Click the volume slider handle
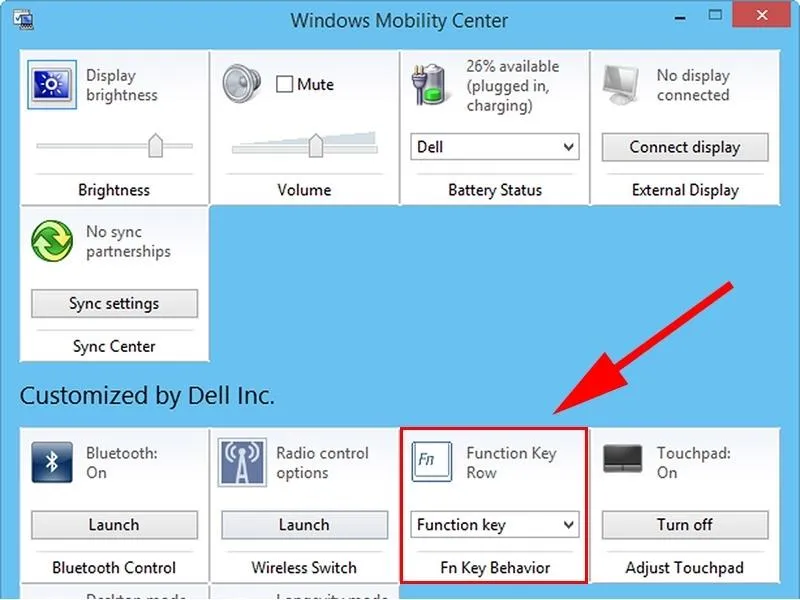 point(315,146)
